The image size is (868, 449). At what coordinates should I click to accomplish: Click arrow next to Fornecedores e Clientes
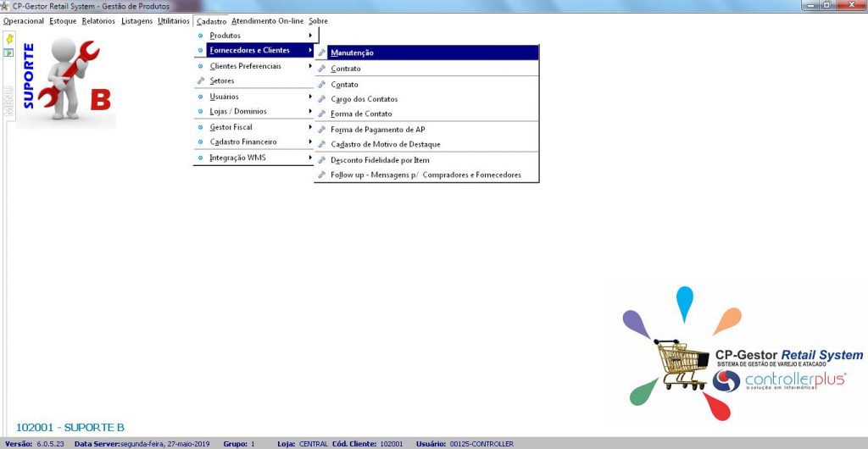[x=310, y=50]
